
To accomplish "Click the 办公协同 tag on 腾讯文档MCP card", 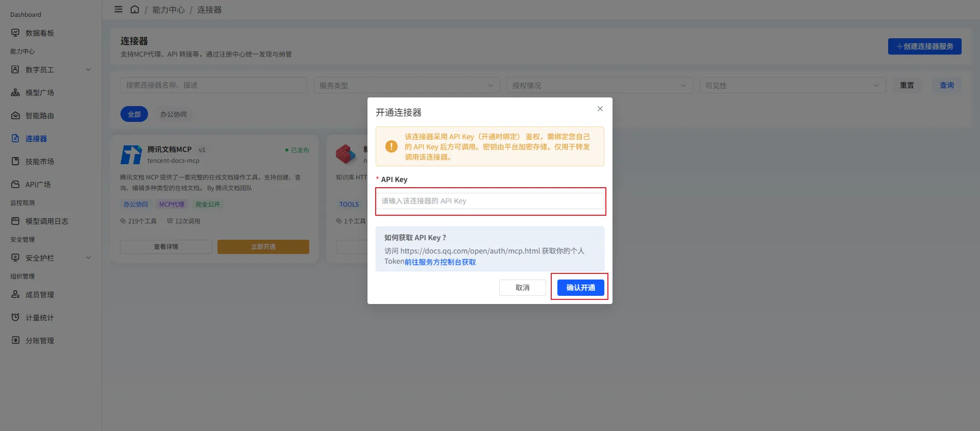I will 136,204.
